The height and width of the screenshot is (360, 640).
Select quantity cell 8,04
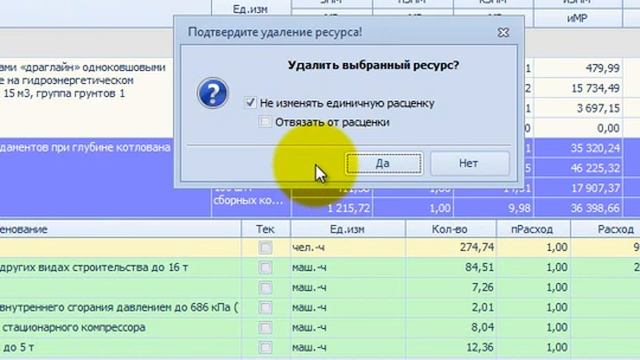click(x=451, y=327)
